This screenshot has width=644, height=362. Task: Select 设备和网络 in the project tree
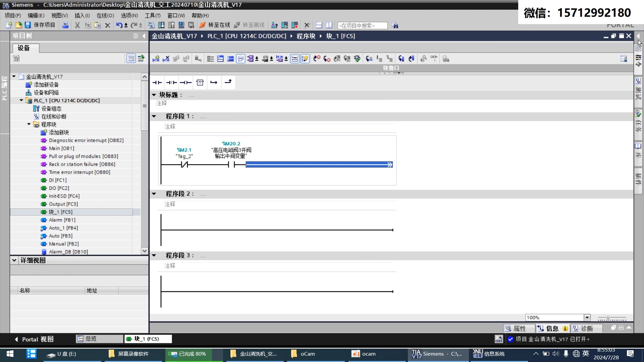tap(46, 93)
